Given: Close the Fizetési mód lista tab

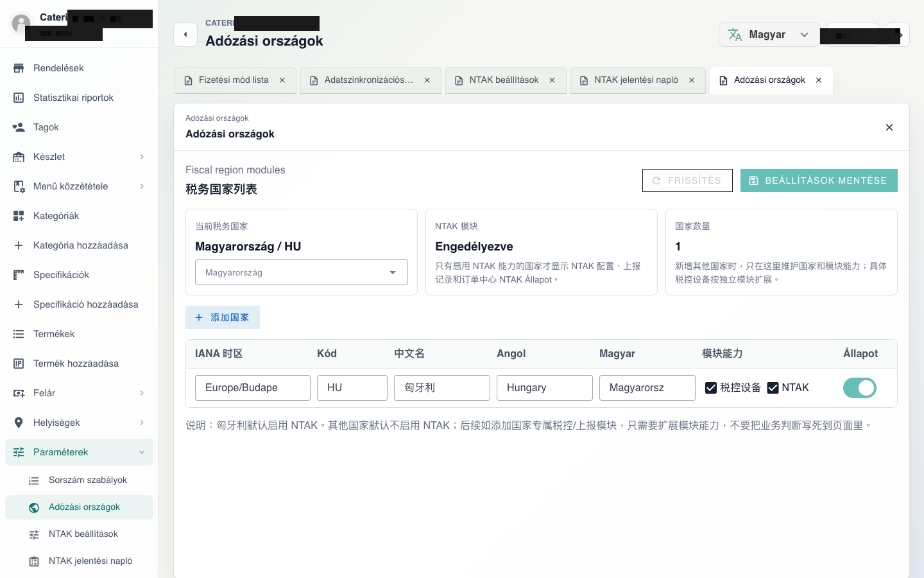Looking at the screenshot, I should tap(282, 80).
